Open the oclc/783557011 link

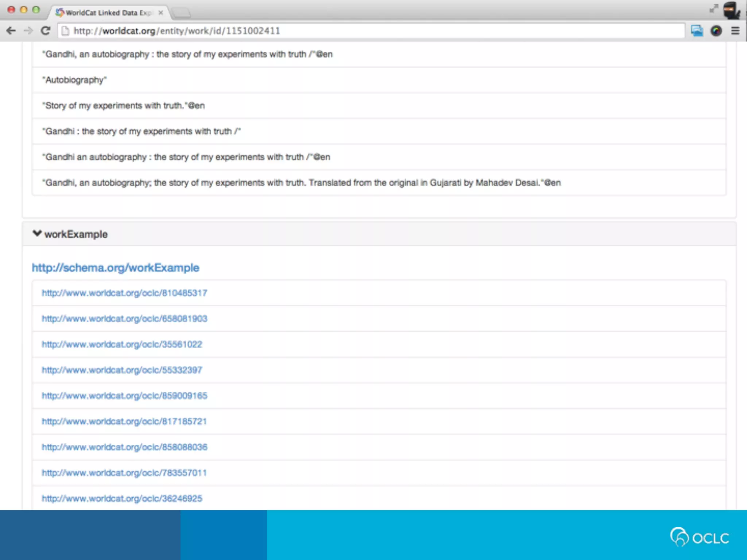tap(124, 473)
